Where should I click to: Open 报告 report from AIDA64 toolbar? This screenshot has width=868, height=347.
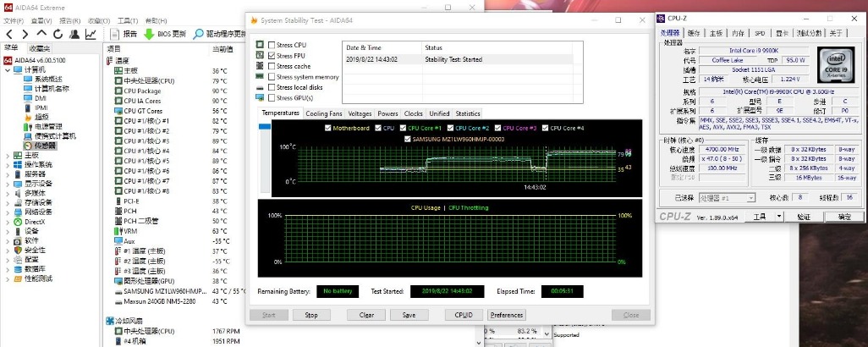point(123,34)
